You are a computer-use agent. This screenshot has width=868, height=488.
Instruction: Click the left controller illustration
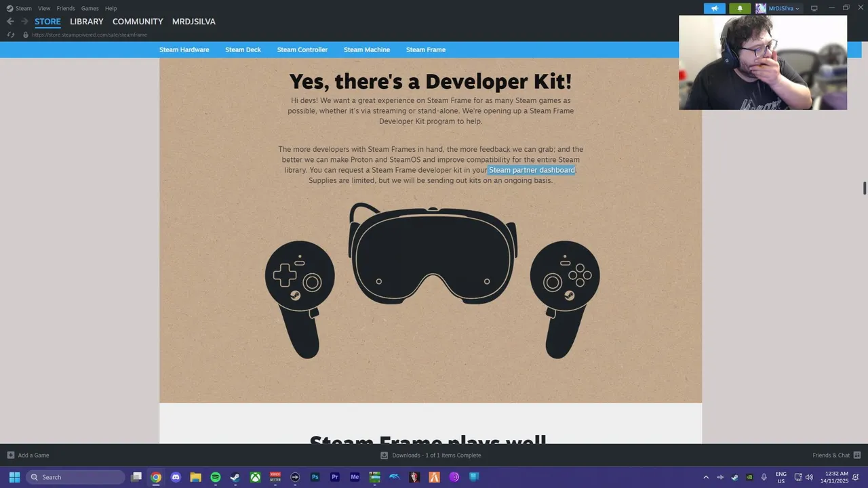pyautogui.click(x=300, y=298)
